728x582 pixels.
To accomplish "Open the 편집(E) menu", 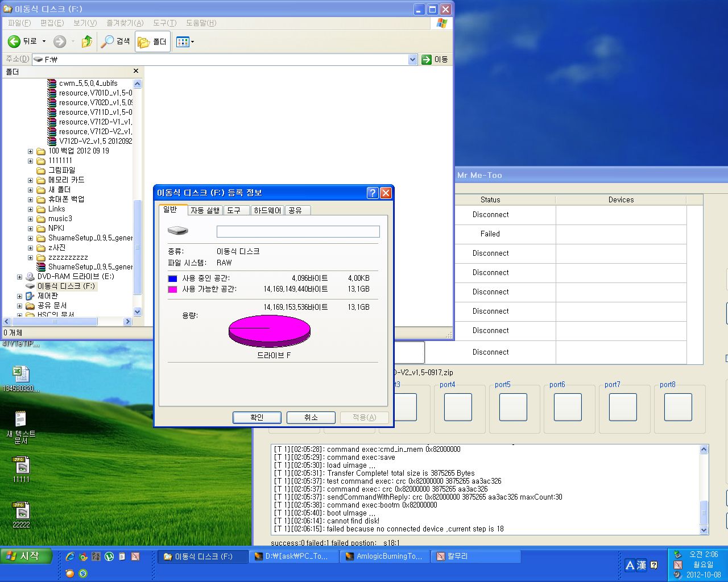I will pyautogui.click(x=52, y=23).
